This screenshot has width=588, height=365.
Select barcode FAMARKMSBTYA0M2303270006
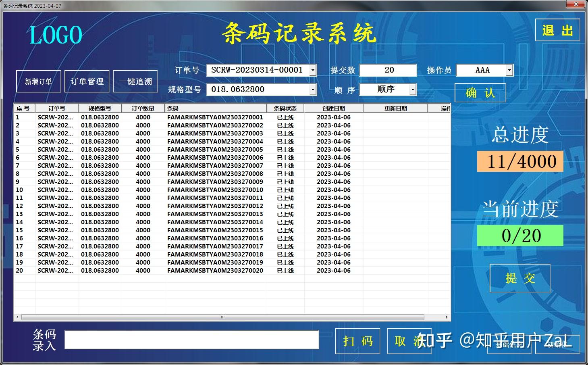(x=215, y=158)
